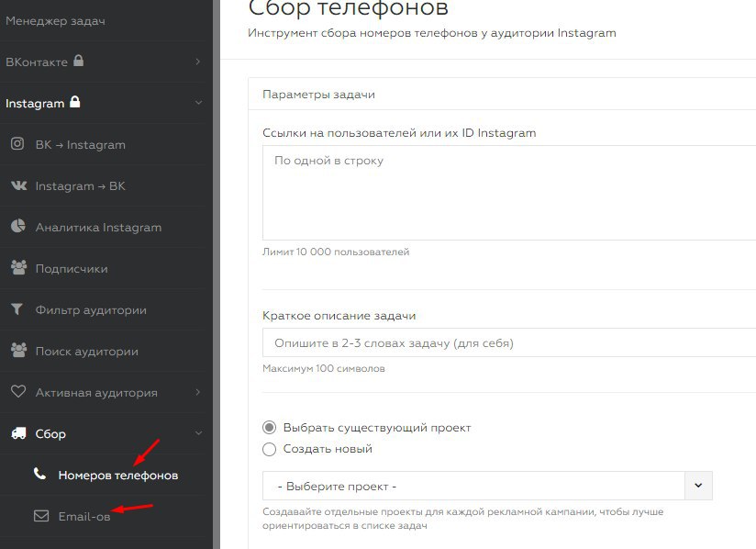The width and height of the screenshot is (756, 549).
Task: Click the phone handset icon for Номеров телефонов
Action: [40, 474]
